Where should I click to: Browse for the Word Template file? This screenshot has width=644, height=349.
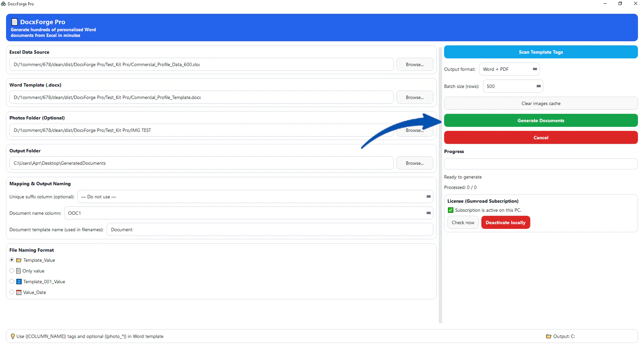(415, 97)
